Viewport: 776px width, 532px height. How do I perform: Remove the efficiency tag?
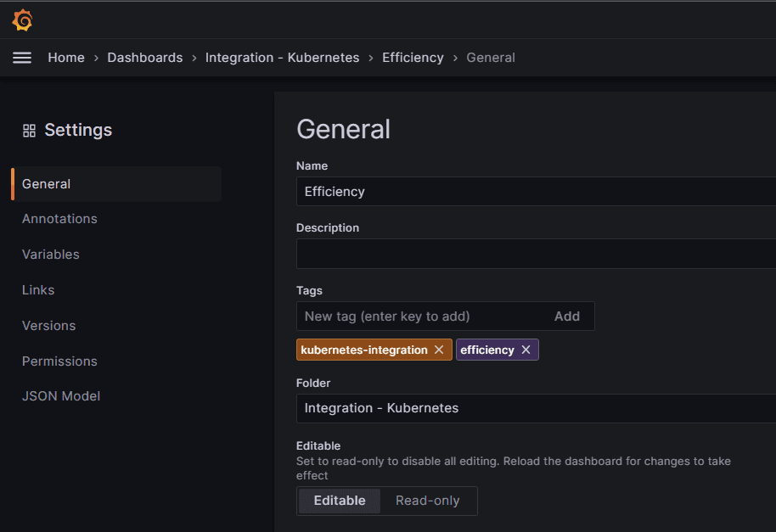click(x=526, y=349)
